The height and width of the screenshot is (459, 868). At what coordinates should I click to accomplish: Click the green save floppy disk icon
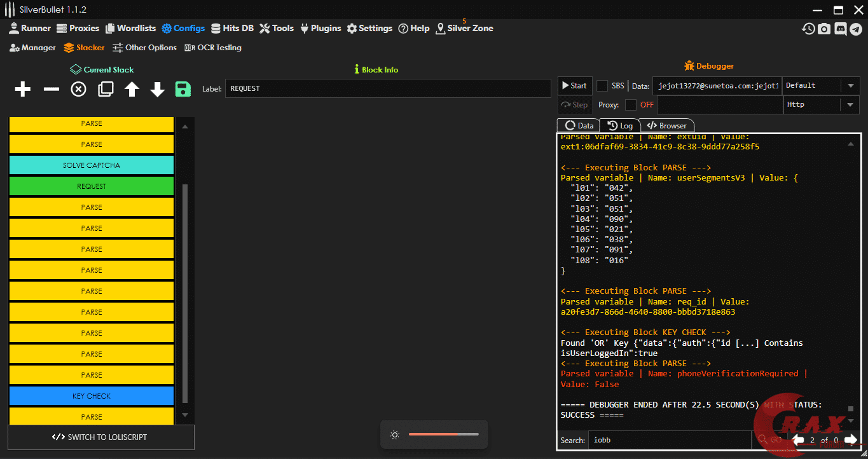(x=183, y=89)
